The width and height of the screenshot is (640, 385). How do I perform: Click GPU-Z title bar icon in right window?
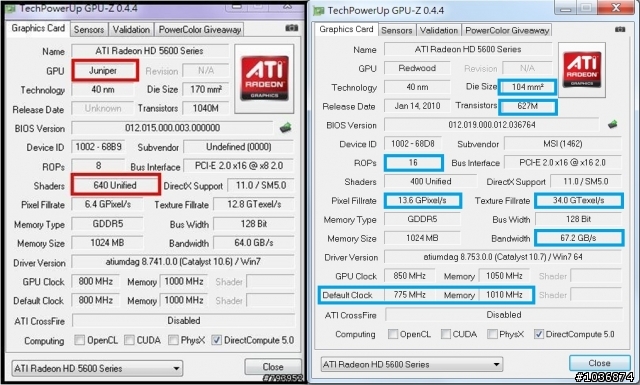click(x=319, y=11)
